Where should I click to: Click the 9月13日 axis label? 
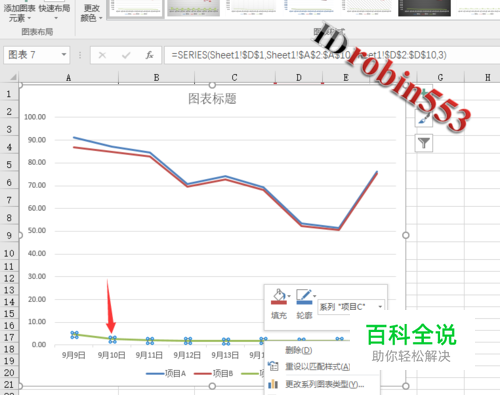coord(225,355)
